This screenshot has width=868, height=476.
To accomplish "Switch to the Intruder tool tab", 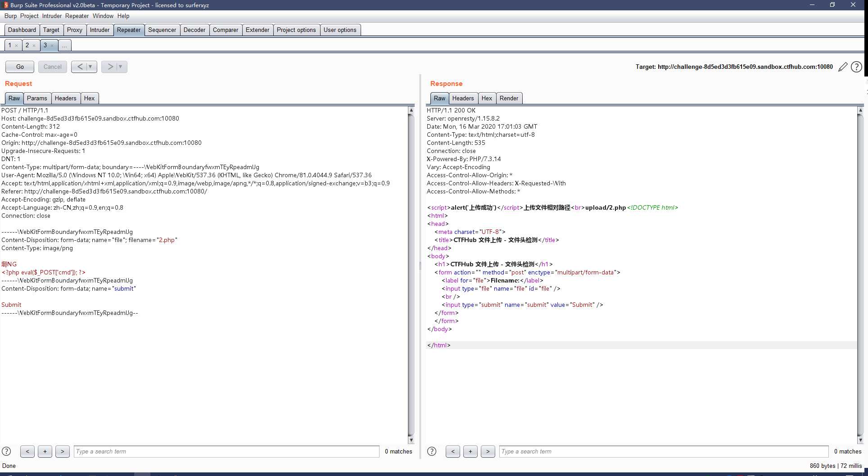I will pyautogui.click(x=99, y=30).
